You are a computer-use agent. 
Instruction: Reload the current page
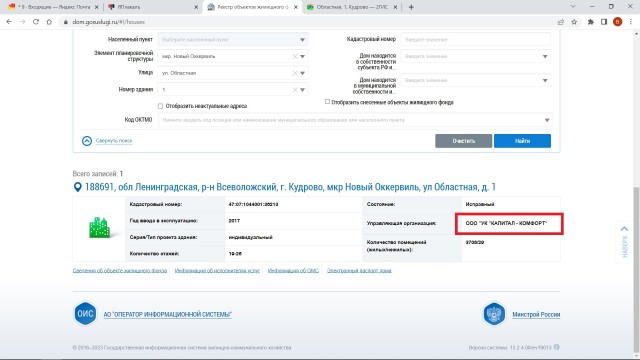36,22
